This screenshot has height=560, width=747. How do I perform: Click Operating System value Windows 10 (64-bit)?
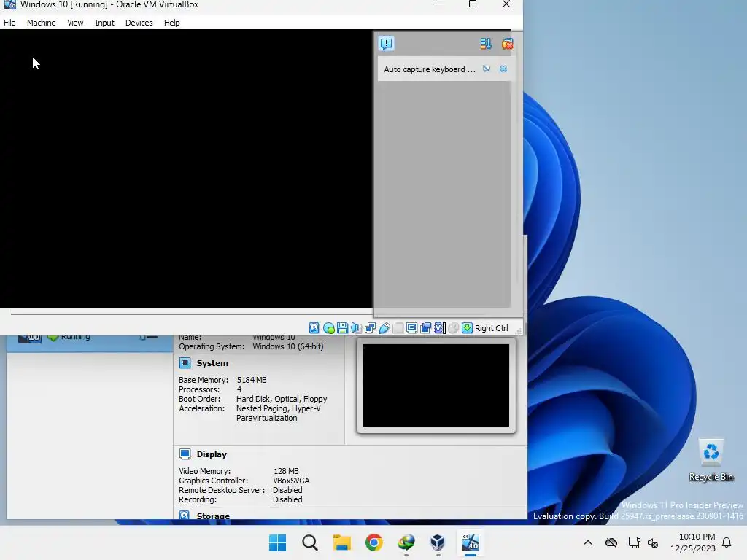(287, 346)
